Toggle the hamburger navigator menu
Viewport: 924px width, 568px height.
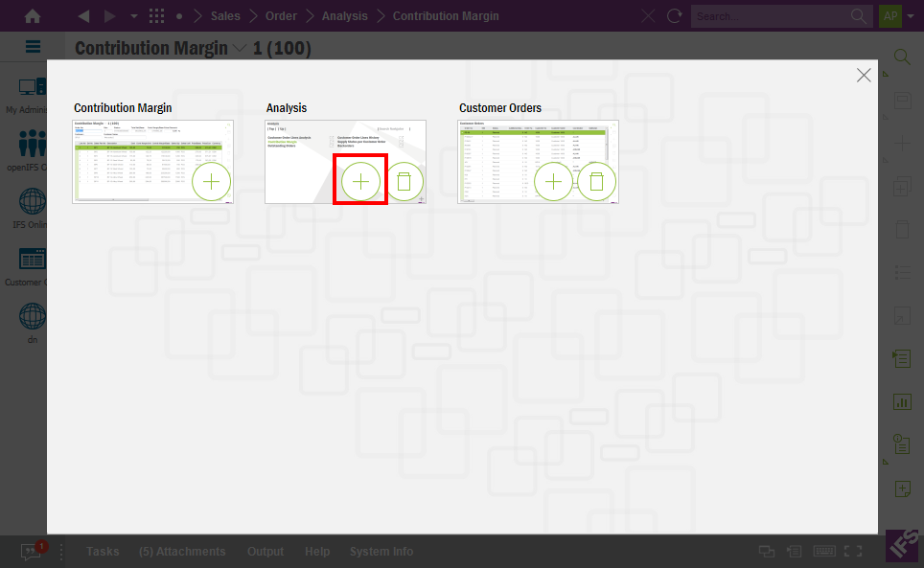[x=33, y=47]
